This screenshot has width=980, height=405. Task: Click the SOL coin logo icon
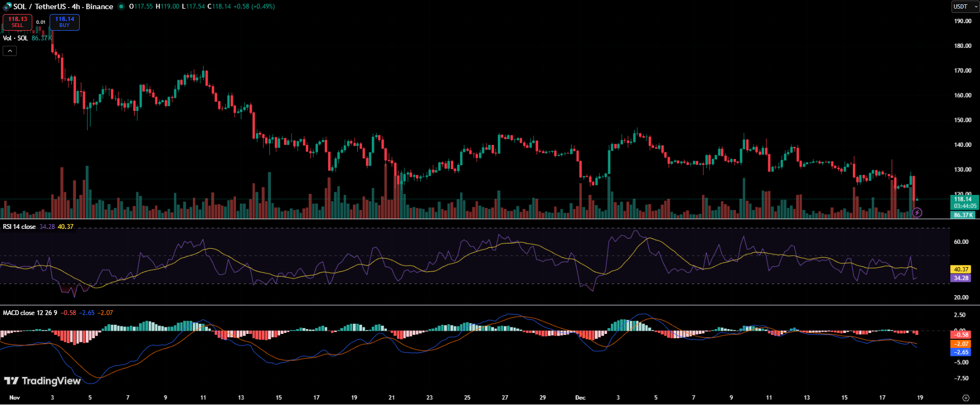7,6
